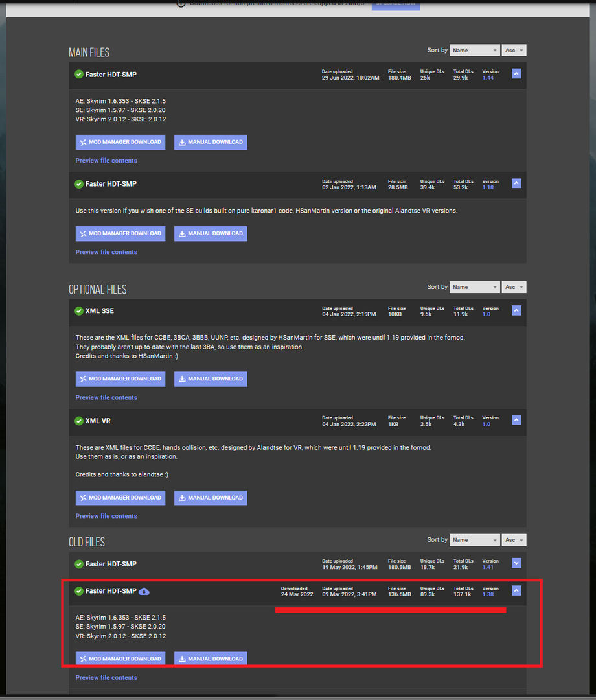Click green check icon of version 1.18 file
596x700 pixels.
click(79, 184)
